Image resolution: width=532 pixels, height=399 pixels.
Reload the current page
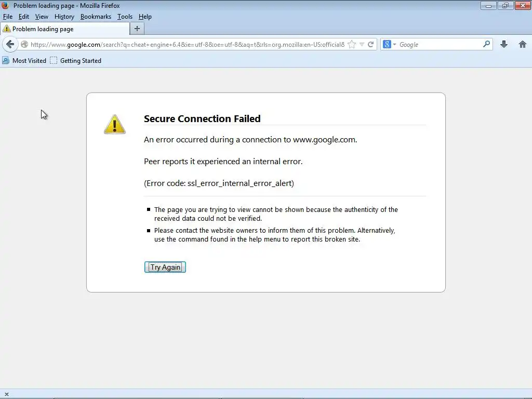(x=371, y=45)
